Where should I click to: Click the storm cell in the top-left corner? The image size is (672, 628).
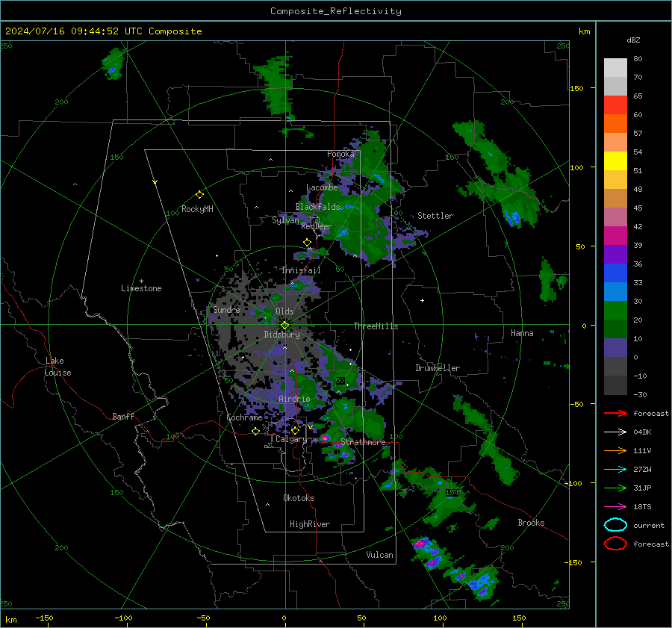tap(113, 64)
